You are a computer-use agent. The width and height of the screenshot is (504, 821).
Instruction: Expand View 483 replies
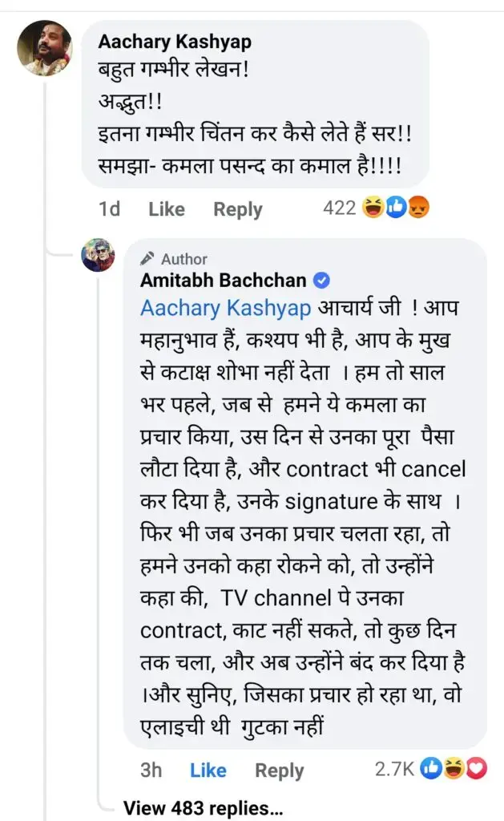[204, 808]
